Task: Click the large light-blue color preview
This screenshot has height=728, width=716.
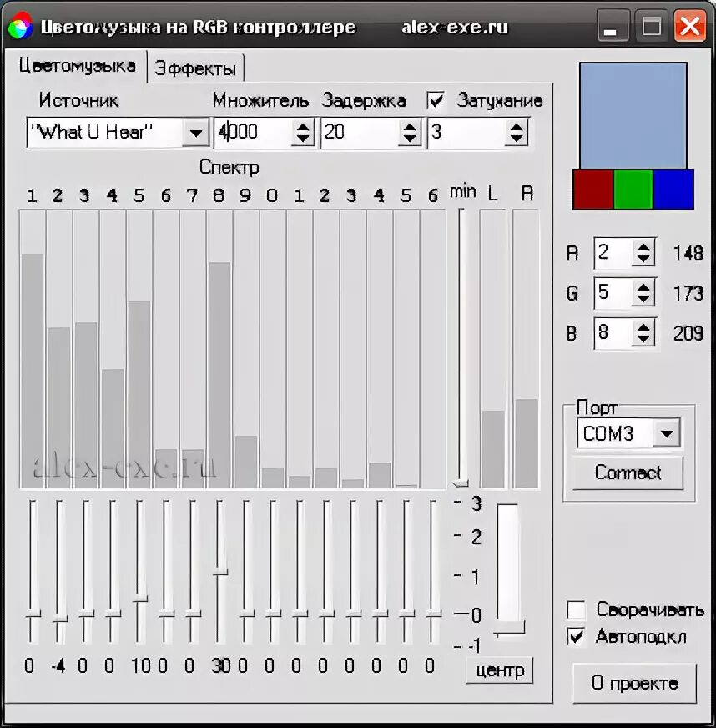Action: 633,115
